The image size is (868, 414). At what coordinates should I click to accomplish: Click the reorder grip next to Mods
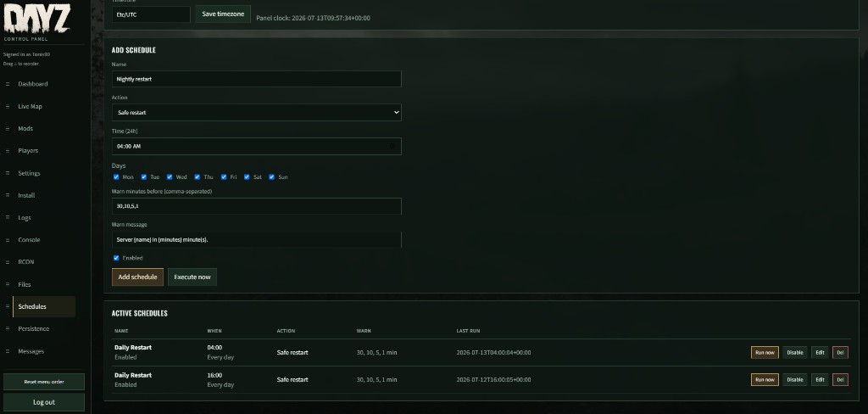pyautogui.click(x=8, y=129)
